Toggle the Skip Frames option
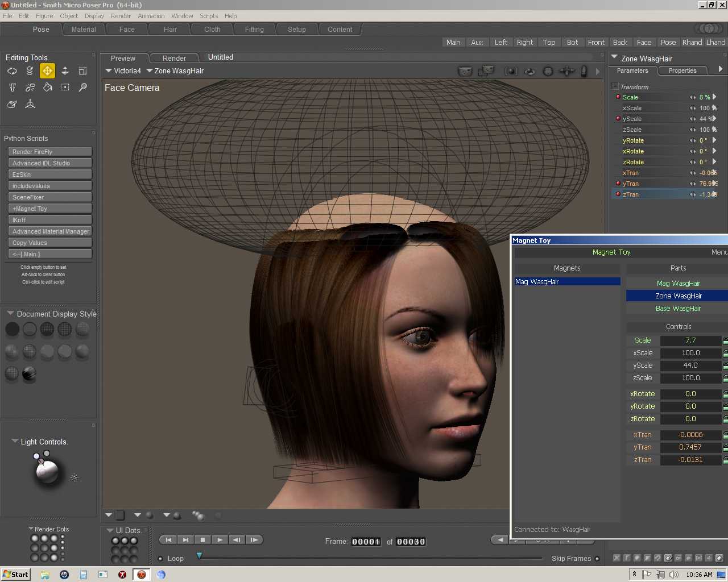Image resolution: width=728 pixels, height=582 pixels. 597,559
